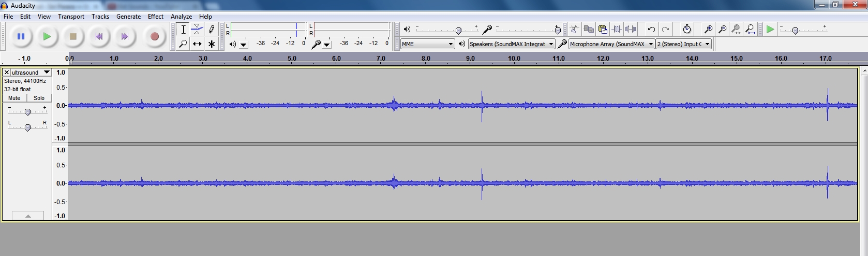Solo the ultrasound track

coord(39,98)
